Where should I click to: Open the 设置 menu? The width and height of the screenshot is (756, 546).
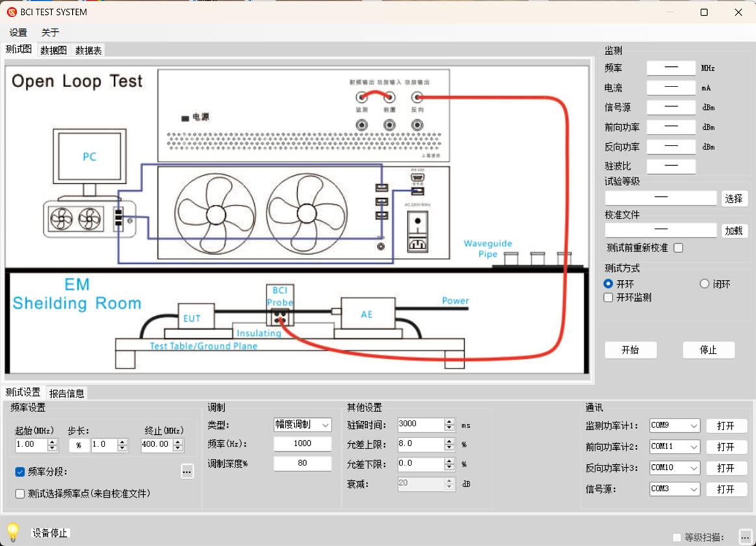[18, 32]
